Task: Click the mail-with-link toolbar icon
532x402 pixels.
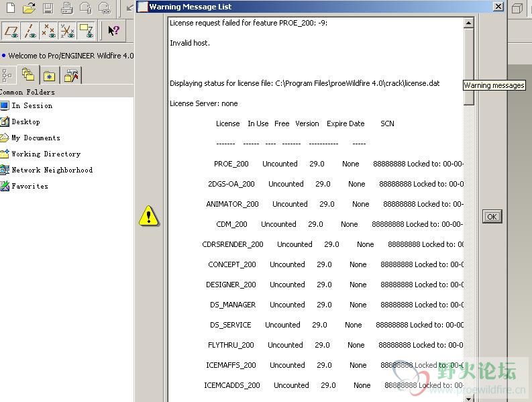Action: (x=105, y=7)
